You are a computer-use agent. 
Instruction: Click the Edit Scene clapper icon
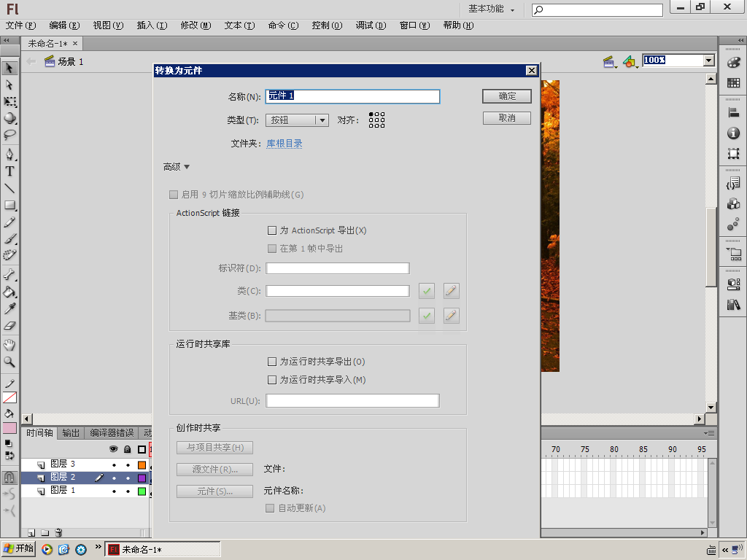click(x=609, y=61)
